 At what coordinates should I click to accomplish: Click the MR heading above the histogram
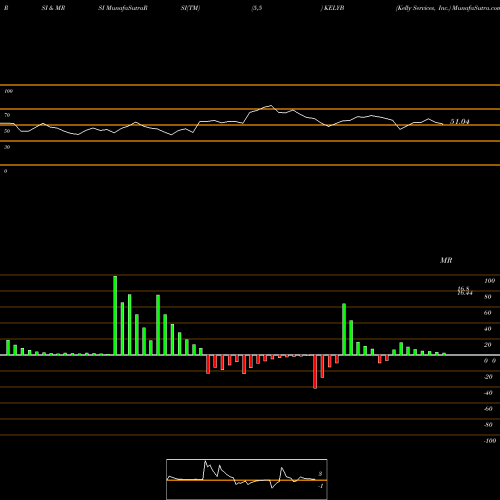pyautogui.click(x=446, y=260)
